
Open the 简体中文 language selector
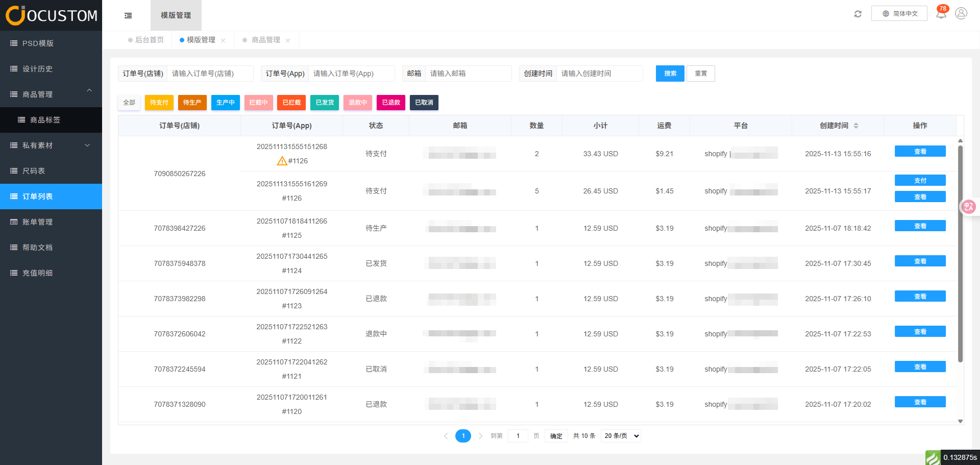[x=899, y=14]
